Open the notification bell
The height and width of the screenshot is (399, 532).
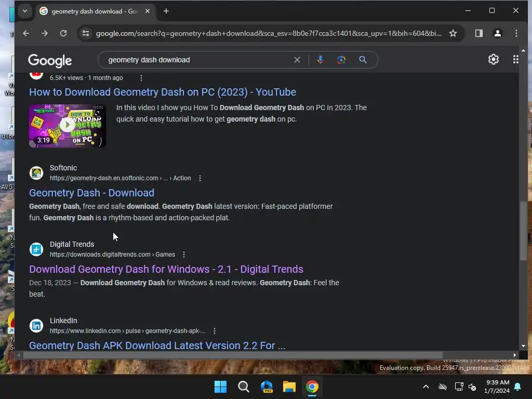click(x=518, y=387)
